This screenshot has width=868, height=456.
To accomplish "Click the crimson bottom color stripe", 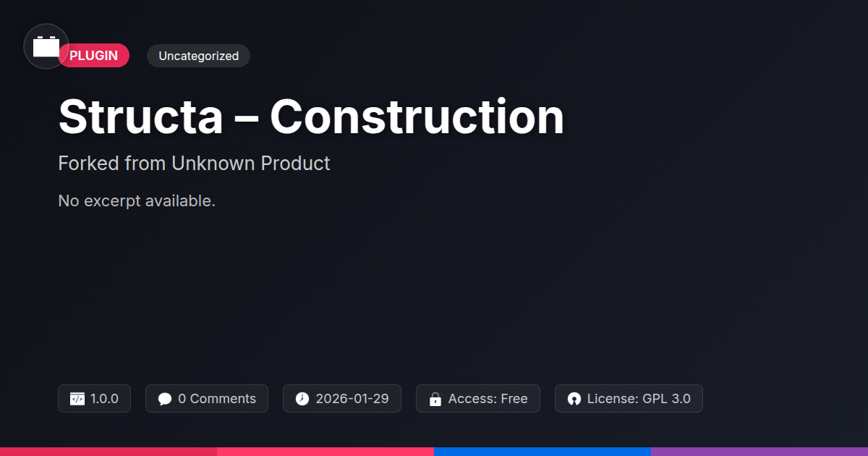I will click(x=109, y=452).
